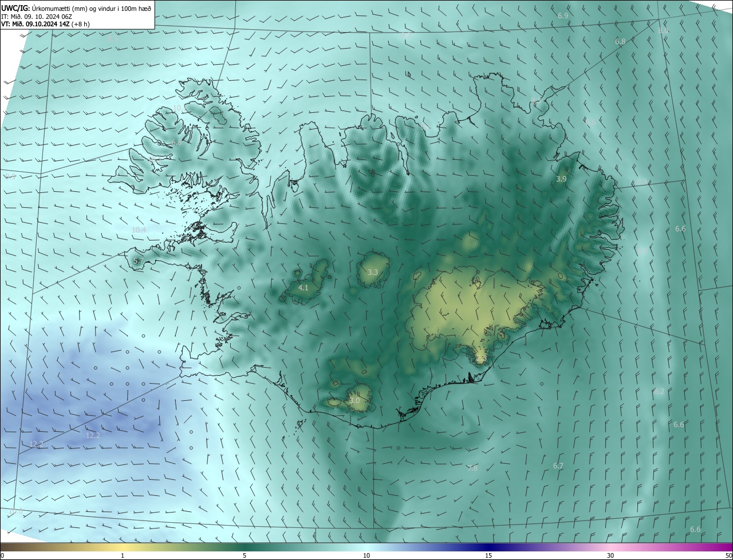Screen dimensions: 733x560
Task: Click the color scale tick labeled 30
Action: pos(610,556)
